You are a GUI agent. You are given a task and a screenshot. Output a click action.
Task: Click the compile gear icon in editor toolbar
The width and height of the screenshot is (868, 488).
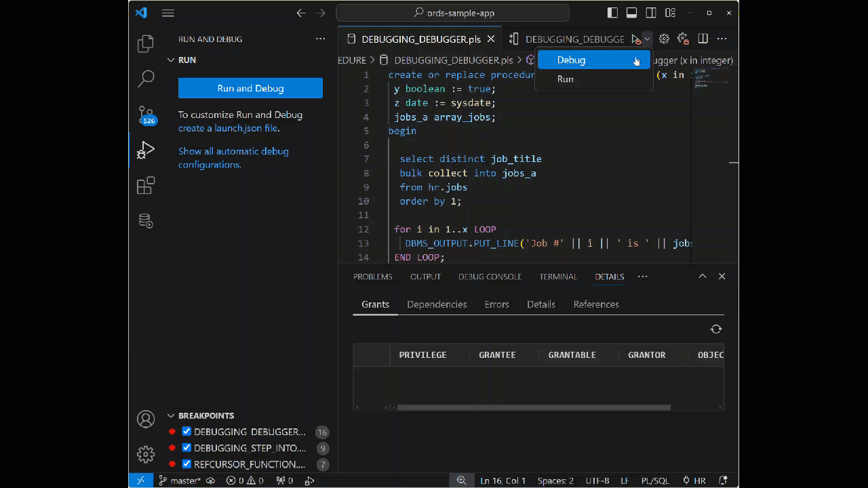[x=664, y=39]
